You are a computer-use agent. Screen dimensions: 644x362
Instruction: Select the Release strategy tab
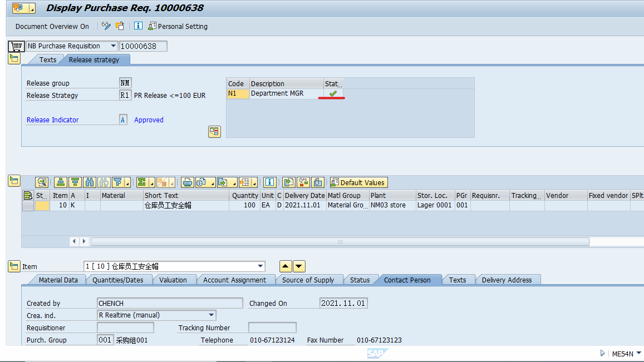(x=94, y=60)
